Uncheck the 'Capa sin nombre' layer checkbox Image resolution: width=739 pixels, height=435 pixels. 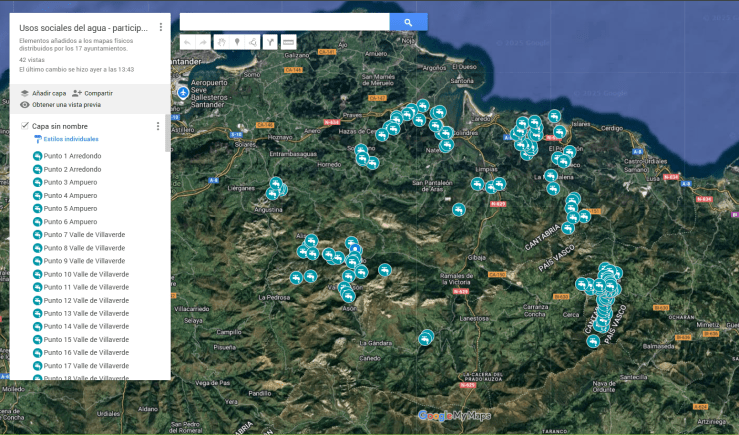[x=25, y=126]
